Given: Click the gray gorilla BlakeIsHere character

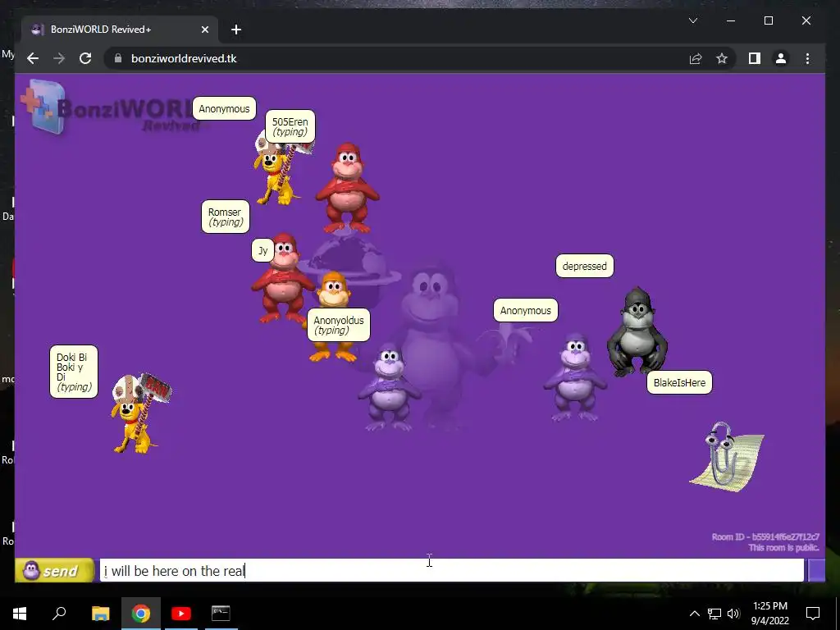Looking at the screenshot, I should tap(637, 332).
